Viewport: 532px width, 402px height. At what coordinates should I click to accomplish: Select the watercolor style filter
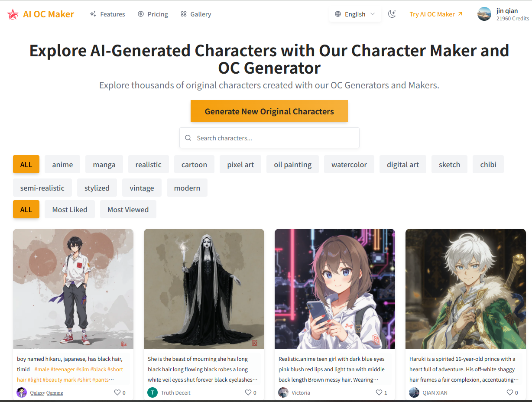pos(349,165)
